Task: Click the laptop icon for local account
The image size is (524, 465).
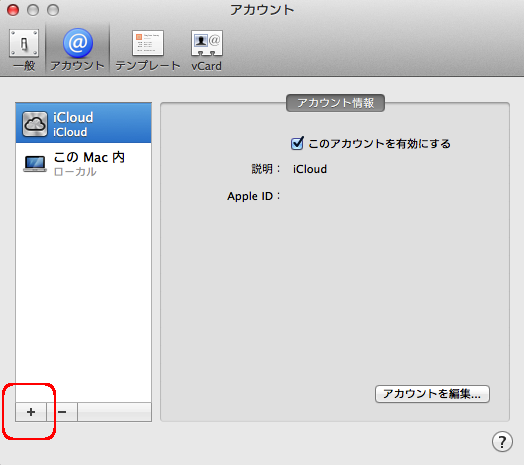Action: 35,164
